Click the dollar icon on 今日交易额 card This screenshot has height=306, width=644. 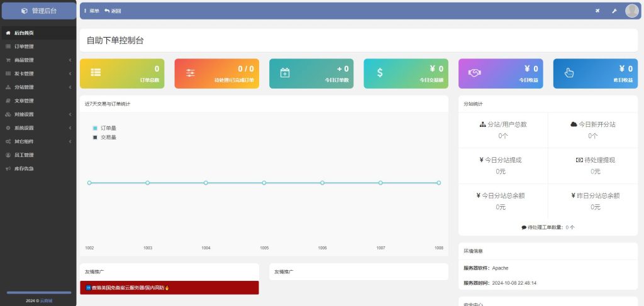pos(380,72)
